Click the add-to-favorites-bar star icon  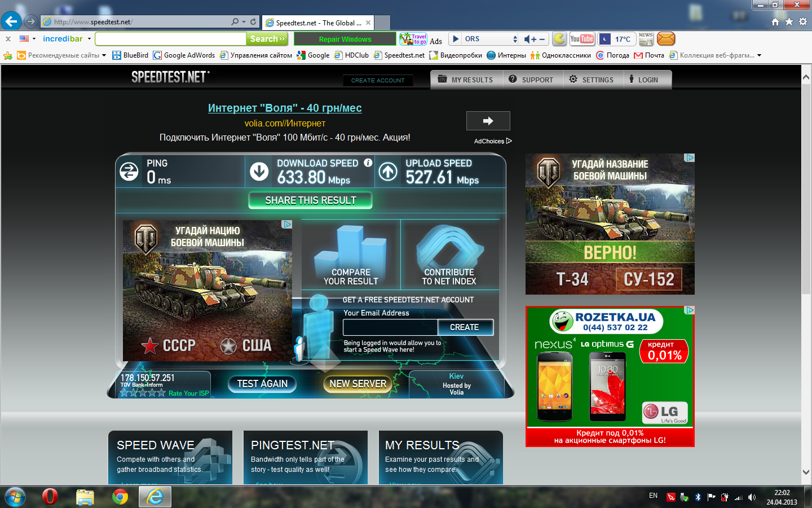8,55
